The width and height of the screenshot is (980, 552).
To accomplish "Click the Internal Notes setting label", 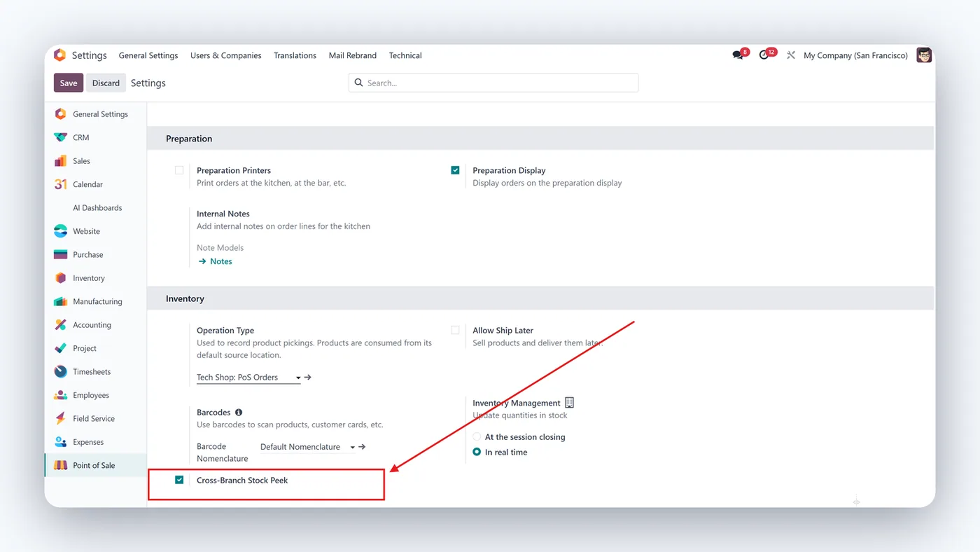I will click(x=223, y=214).
